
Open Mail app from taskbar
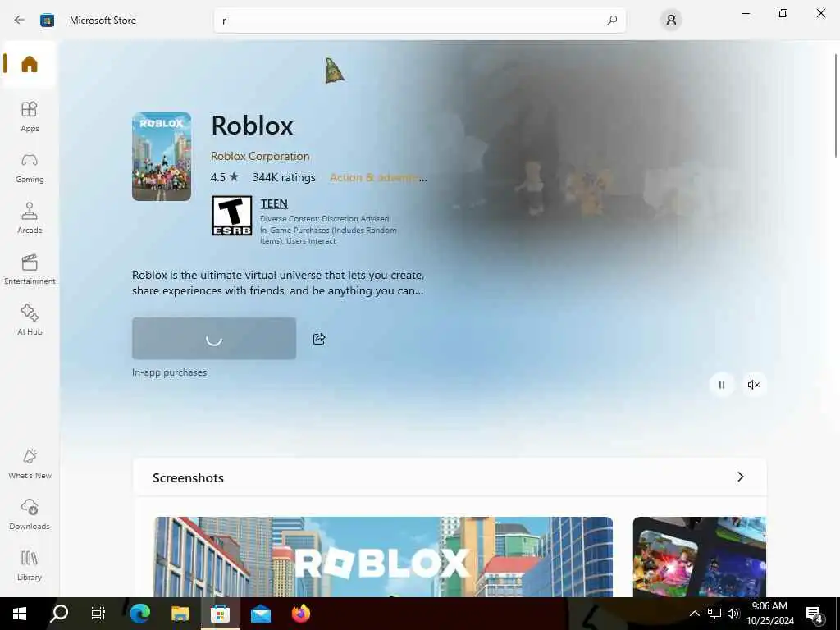click(261, 614)
